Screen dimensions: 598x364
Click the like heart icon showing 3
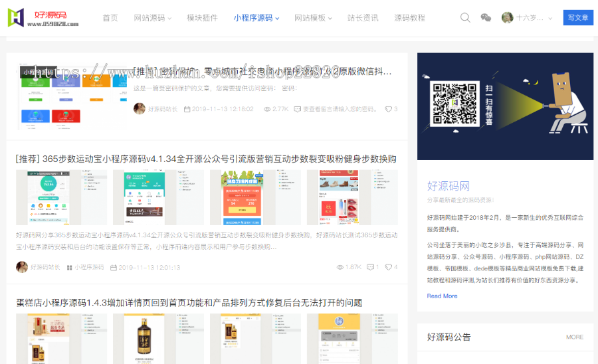388,109
